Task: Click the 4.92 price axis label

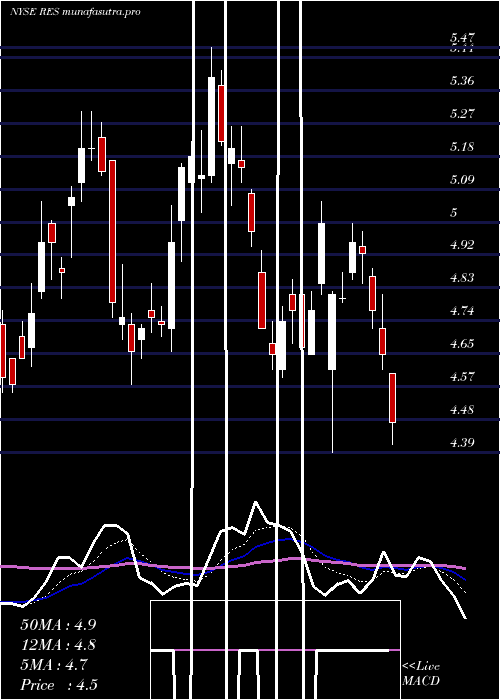Action: [x=462, y=245]
